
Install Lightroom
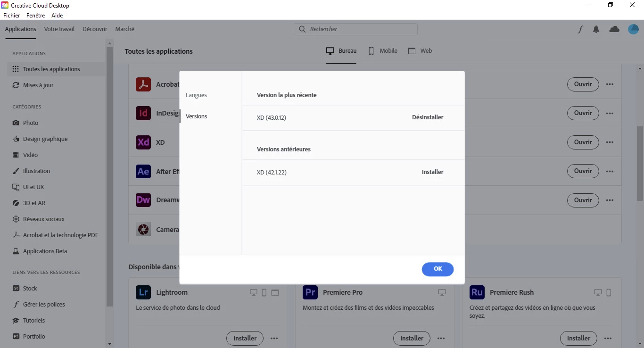[x=245, y=338]
